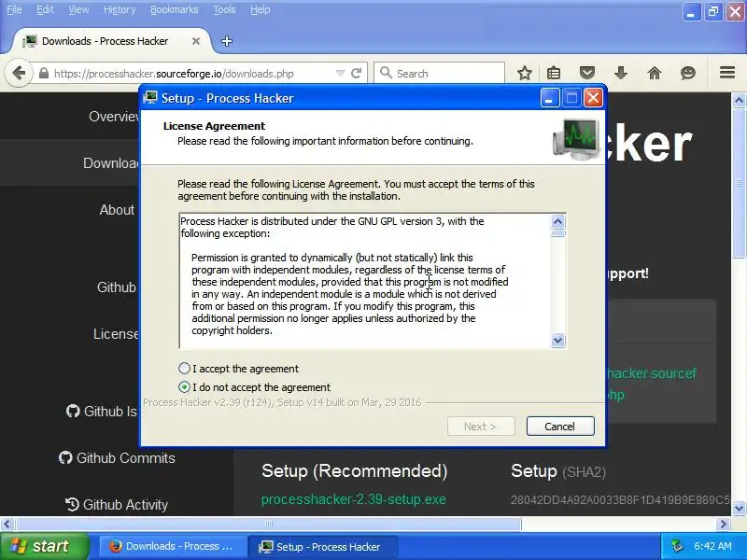747x560 pixels.
Task: Reload the page with the refresh icon
Action: click(x=356, y=74)
